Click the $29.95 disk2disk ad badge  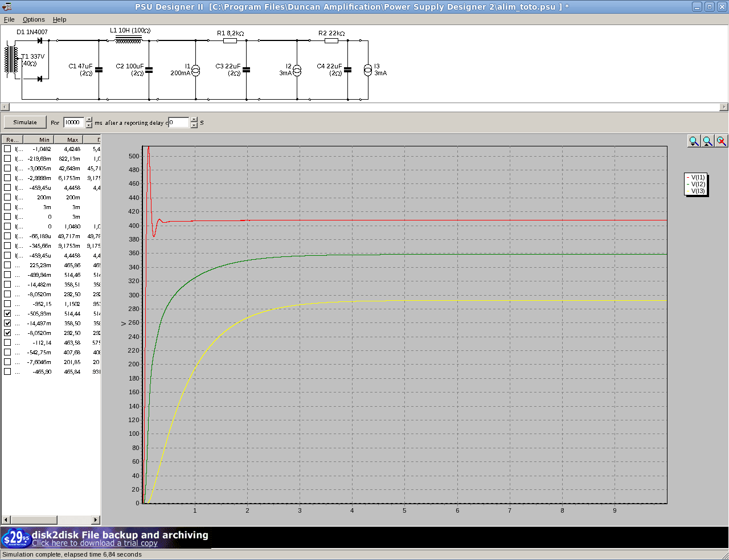click(15, 538)
